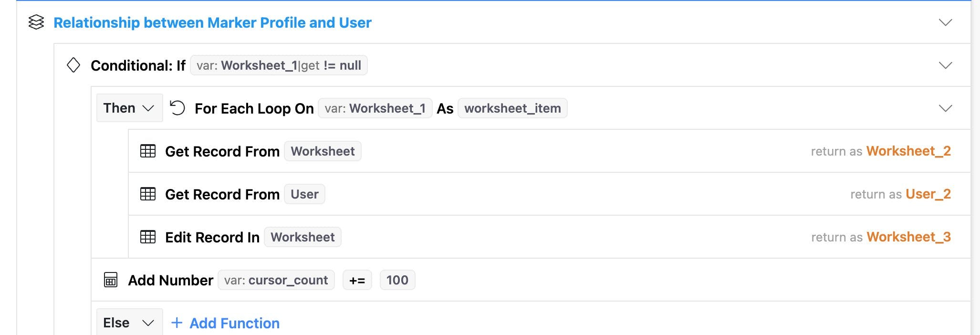Click table icon beside Get Record From User
The image size is (980, 335).
(148, 194)
